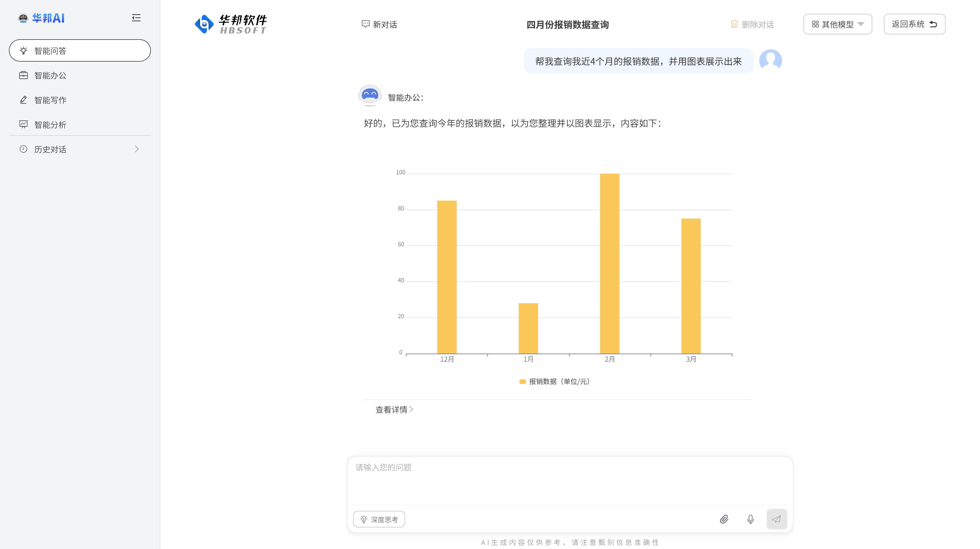Click the 返回系统 return button
Screen dimensions: 980x549
point(915,24)
